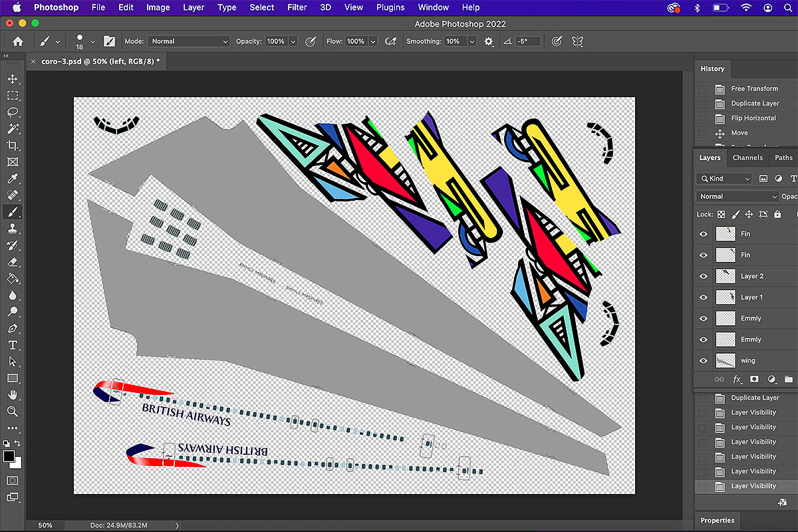Click the Layer 1 thumbnail
The height and width of the screenshot is (532, 798).
coord(725,297)
